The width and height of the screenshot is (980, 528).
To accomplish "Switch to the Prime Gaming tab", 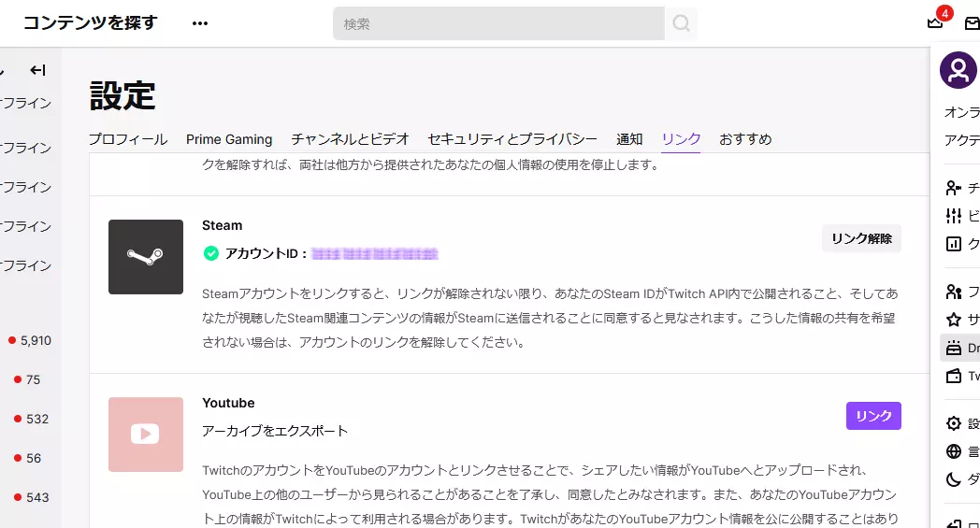I will (x=229, y=139).
